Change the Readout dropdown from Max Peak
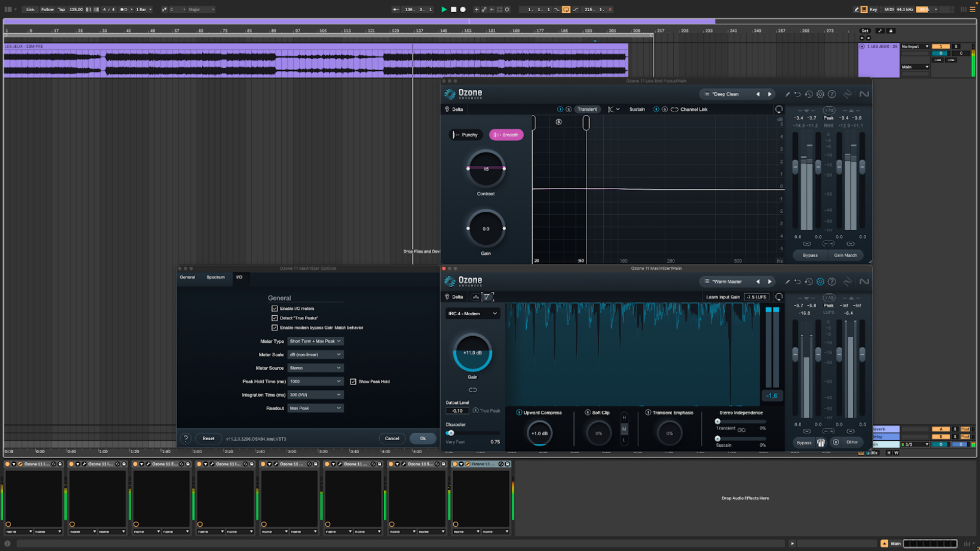This screenshot has width=980, height=551. click(315, 408)
